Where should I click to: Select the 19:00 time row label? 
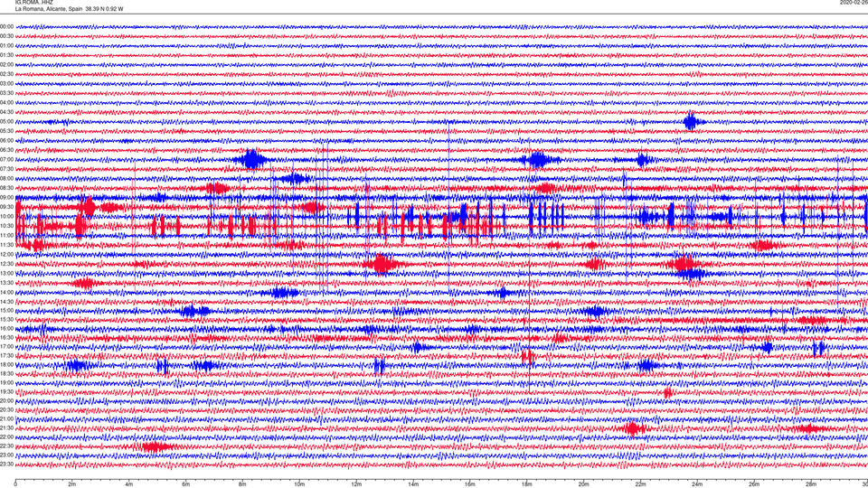[6, 383]
